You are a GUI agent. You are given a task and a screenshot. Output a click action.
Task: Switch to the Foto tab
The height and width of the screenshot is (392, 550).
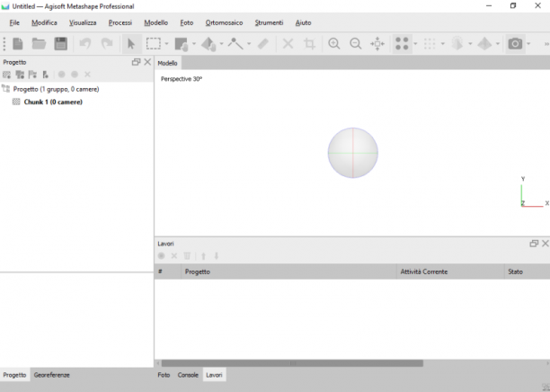pyautogui.click(x=164, y=375)
